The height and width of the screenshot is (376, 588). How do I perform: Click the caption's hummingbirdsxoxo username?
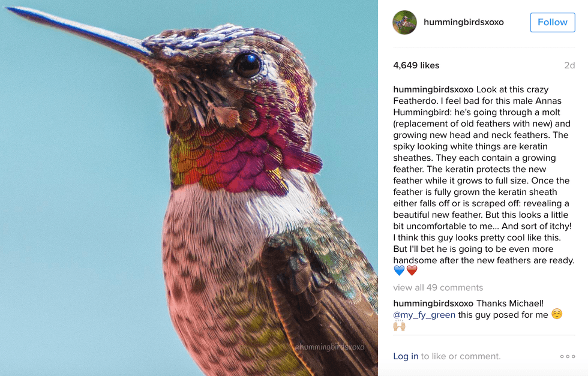[433, 89]
